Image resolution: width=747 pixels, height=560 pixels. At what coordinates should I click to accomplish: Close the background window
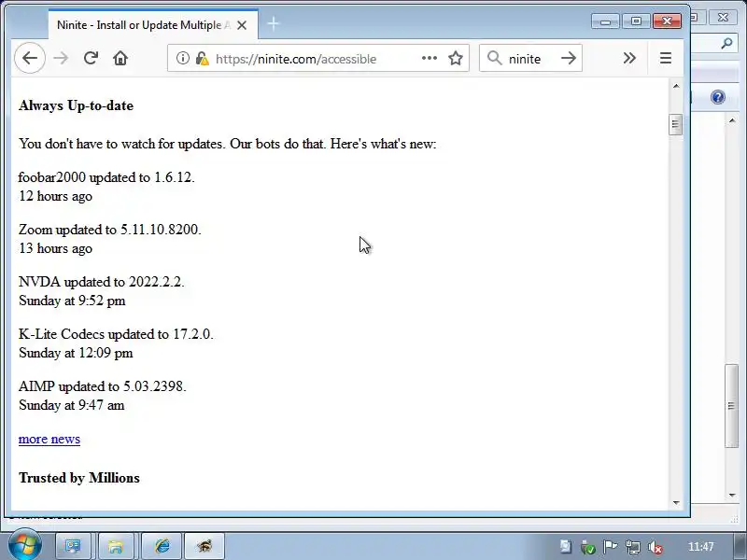[x=723, y=18]
